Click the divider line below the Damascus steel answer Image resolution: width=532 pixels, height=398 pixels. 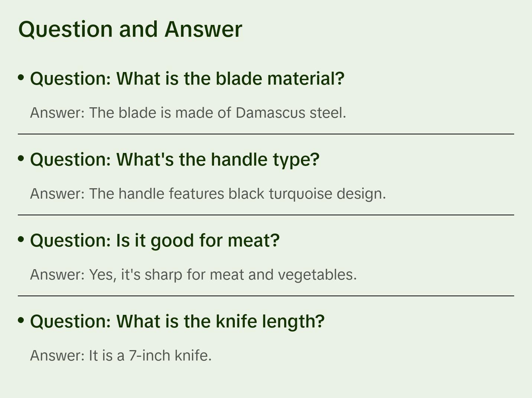[x=266, y=134]
